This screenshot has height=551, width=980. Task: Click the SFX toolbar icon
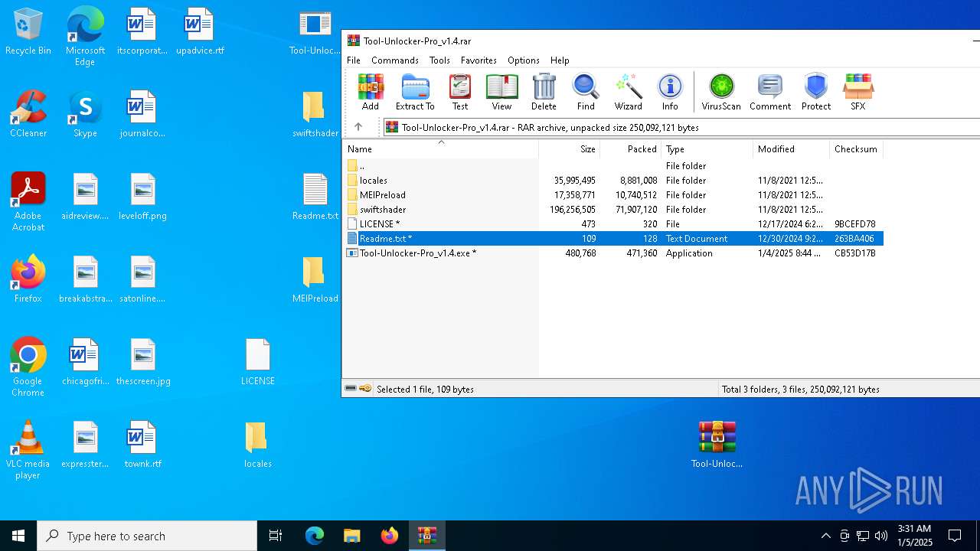point(858,92)
